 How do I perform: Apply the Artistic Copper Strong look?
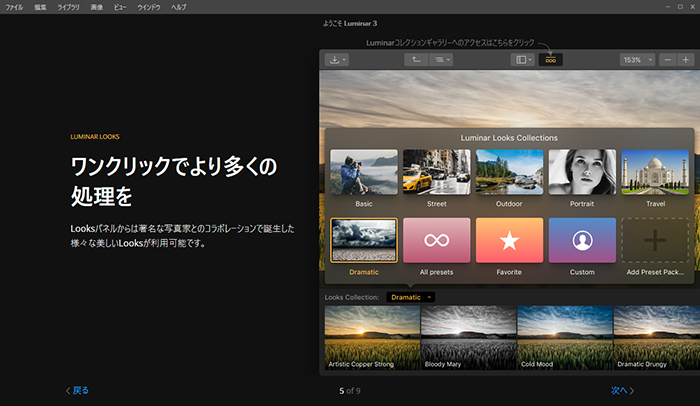point(372,338)
